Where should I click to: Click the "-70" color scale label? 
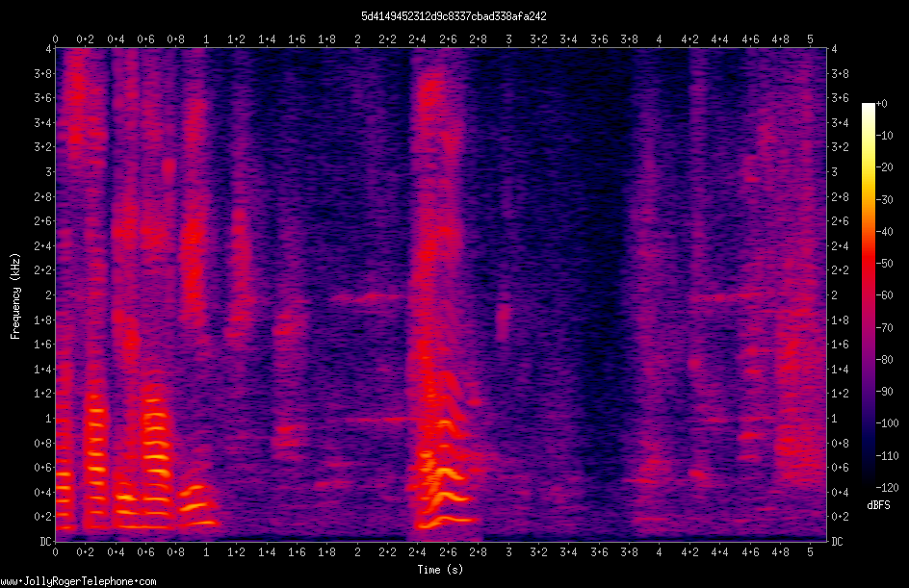pos(885,328)
